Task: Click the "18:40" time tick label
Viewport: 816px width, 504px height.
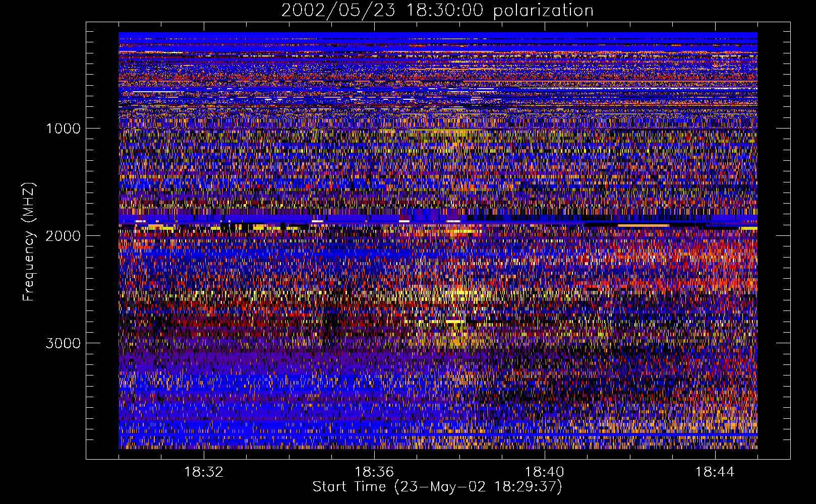Action: 545,472
